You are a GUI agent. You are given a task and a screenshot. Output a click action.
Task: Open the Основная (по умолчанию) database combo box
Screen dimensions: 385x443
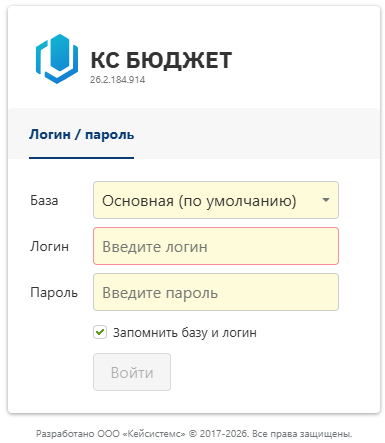point(216,200)
